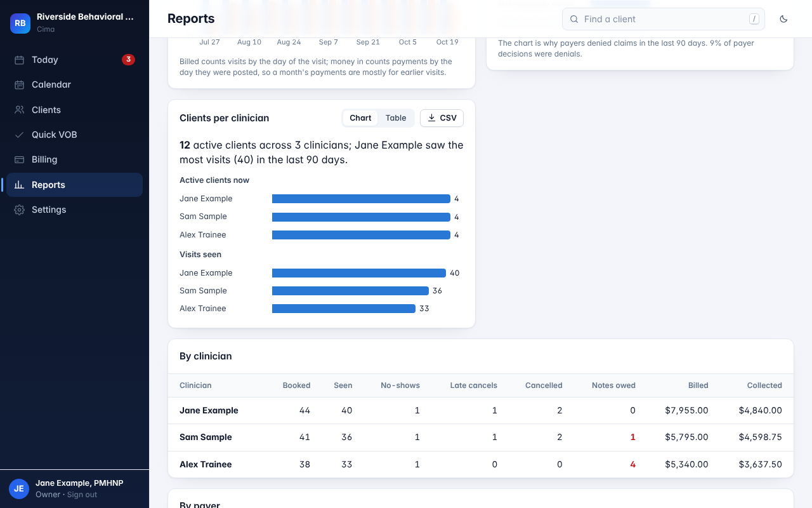Click the Settings gear icon

coord(20,210)
